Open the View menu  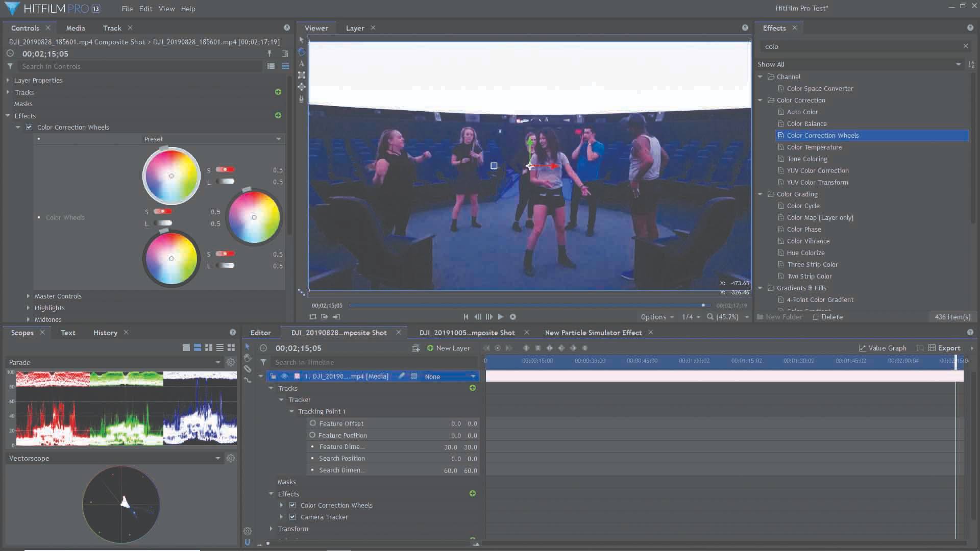166,9
